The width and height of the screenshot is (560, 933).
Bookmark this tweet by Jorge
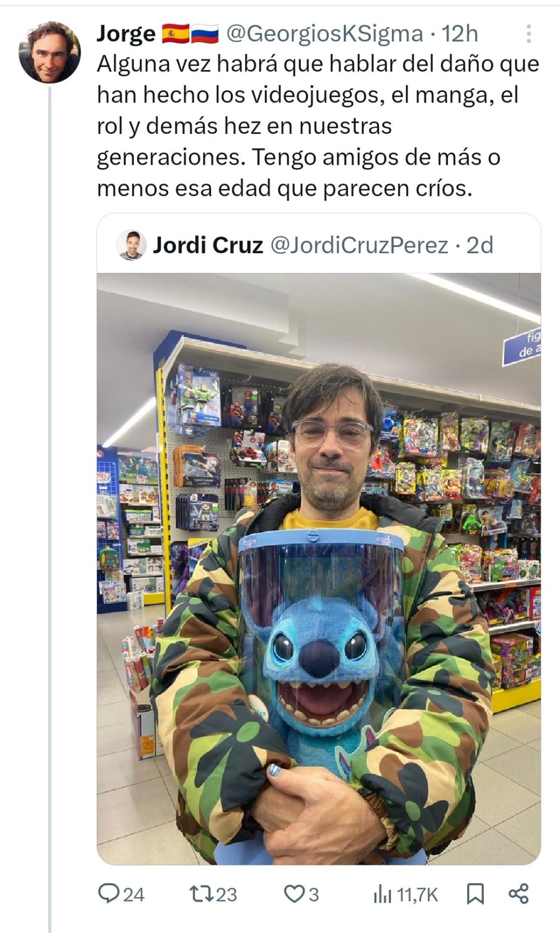pos(475,894)
